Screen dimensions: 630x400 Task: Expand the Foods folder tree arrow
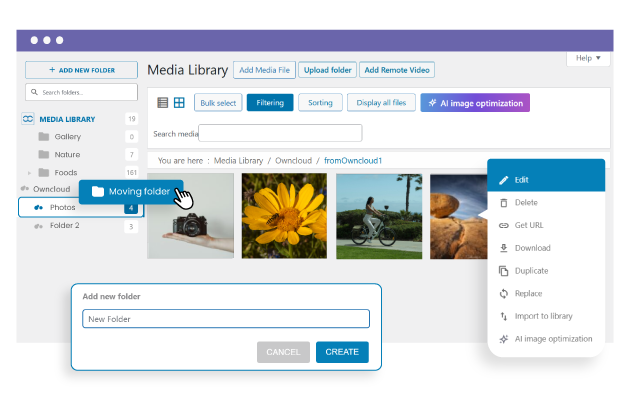29,173
